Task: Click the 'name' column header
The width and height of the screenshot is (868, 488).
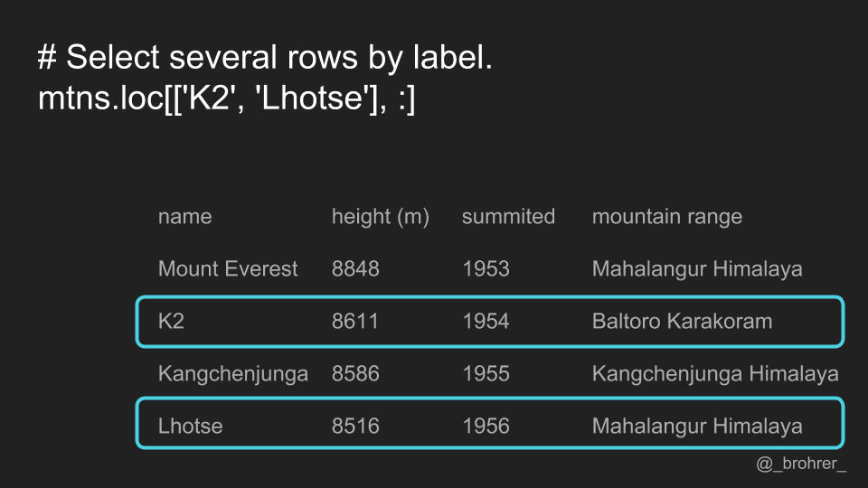Action: point(184,216)
